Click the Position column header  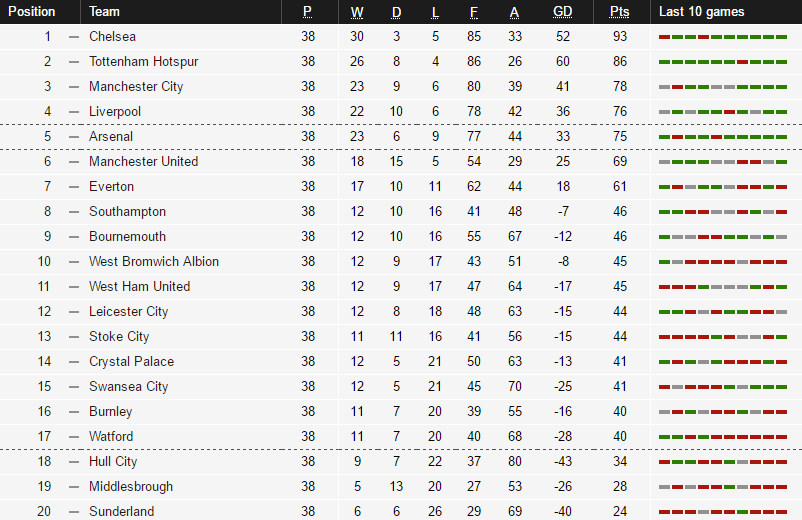[x=32, y=12]
